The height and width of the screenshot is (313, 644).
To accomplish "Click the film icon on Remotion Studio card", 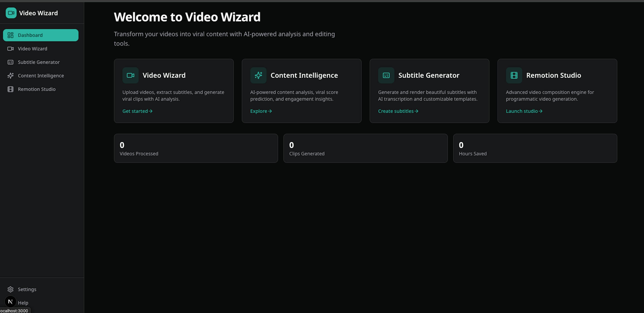I will tap(514, 75).
